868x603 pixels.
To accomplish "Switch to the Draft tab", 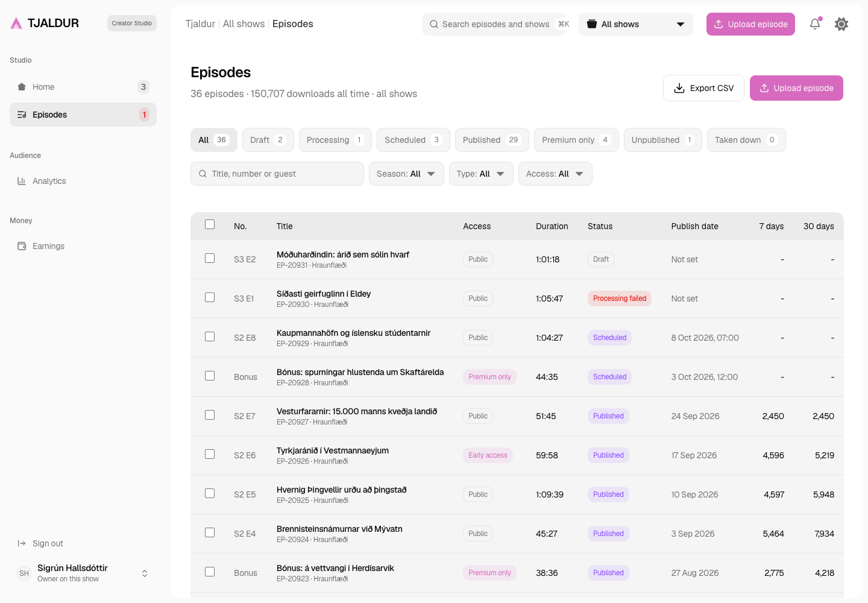I will pos(268,140).
